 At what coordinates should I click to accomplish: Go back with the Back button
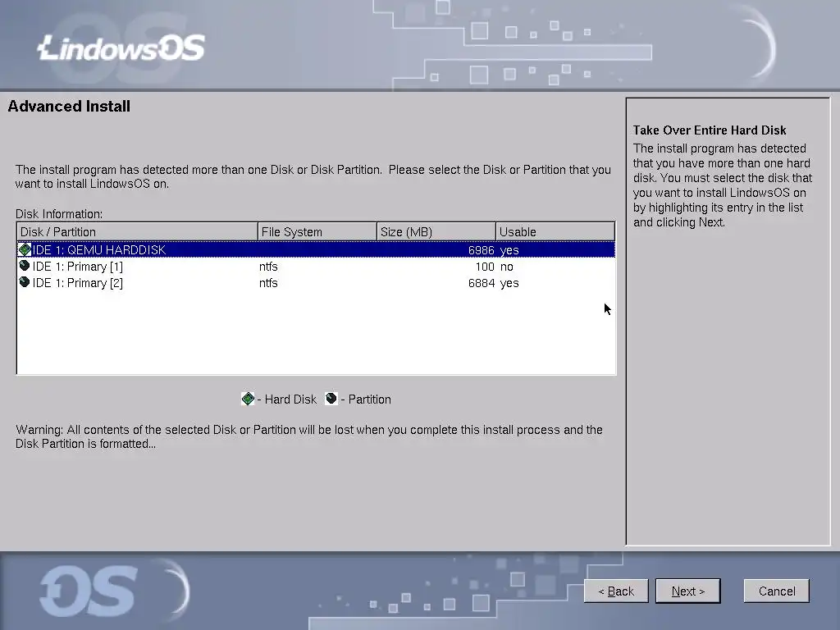coord(616,591)
